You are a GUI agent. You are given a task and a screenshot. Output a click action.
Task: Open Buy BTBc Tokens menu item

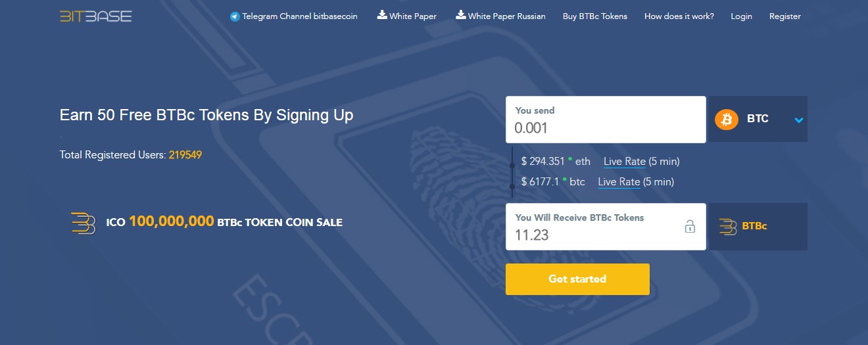pyautogui.click(x=594, y=16)
